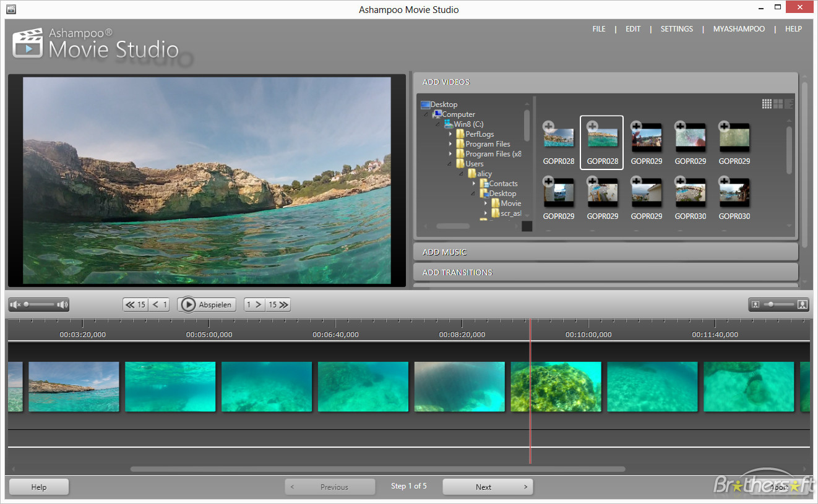Screen dimensions: 818x504
Task: Skip forward 15 frames with double-arrow button
Action: 278,304
